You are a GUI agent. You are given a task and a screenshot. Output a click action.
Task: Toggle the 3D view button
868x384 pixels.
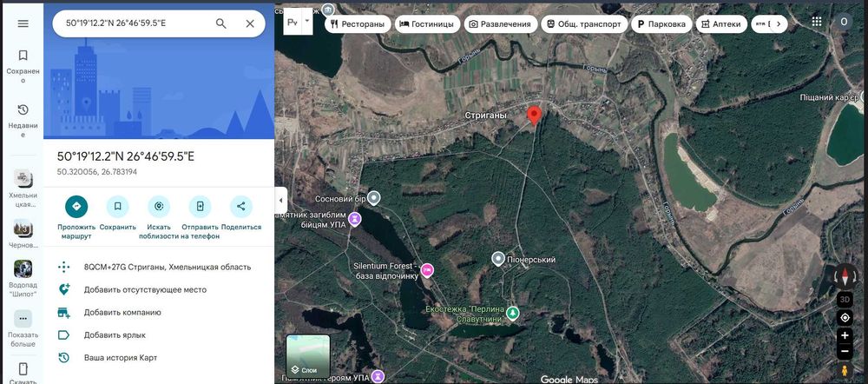845,299
